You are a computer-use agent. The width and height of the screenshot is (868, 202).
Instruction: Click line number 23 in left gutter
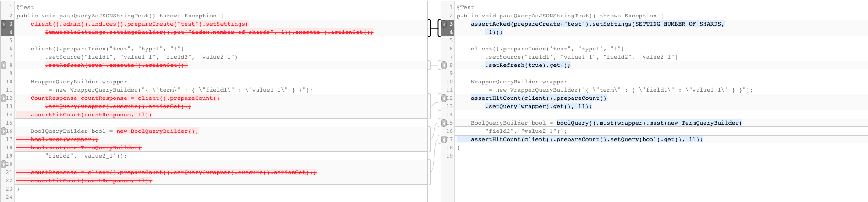coord(9,189)
